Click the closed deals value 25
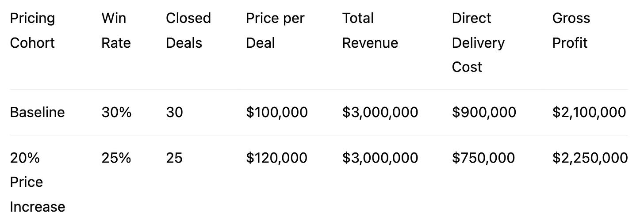 pyautogui.click(x=174, y=158)
